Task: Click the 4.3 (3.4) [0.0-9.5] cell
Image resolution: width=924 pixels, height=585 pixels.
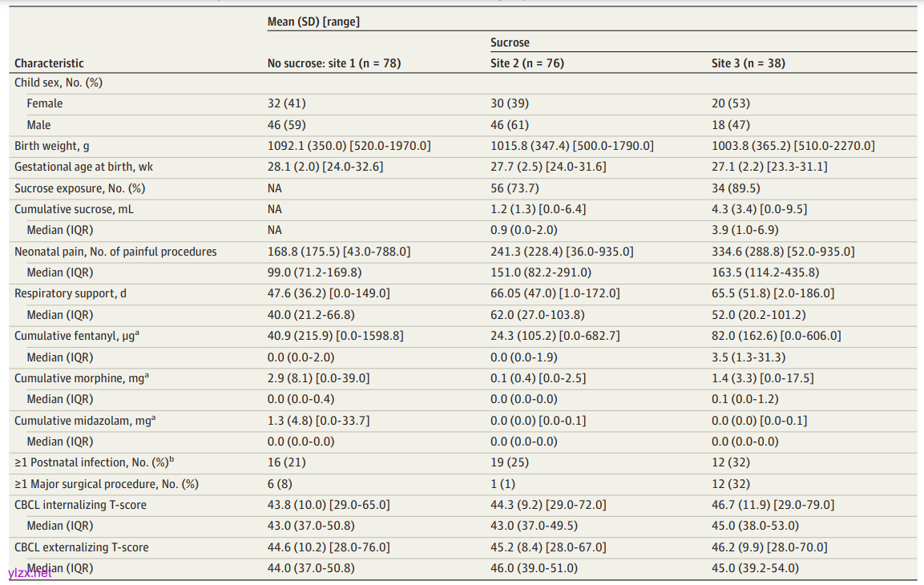Action: [759, 209]
